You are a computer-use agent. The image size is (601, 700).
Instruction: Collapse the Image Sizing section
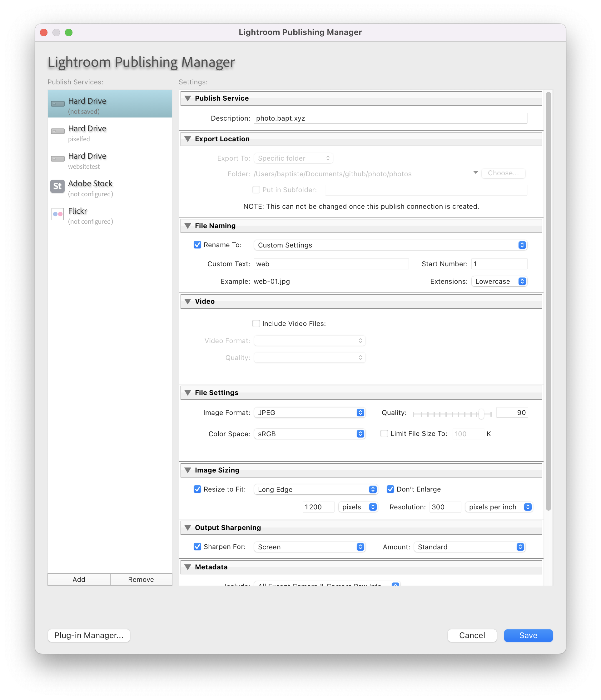(x=188, y=470)
